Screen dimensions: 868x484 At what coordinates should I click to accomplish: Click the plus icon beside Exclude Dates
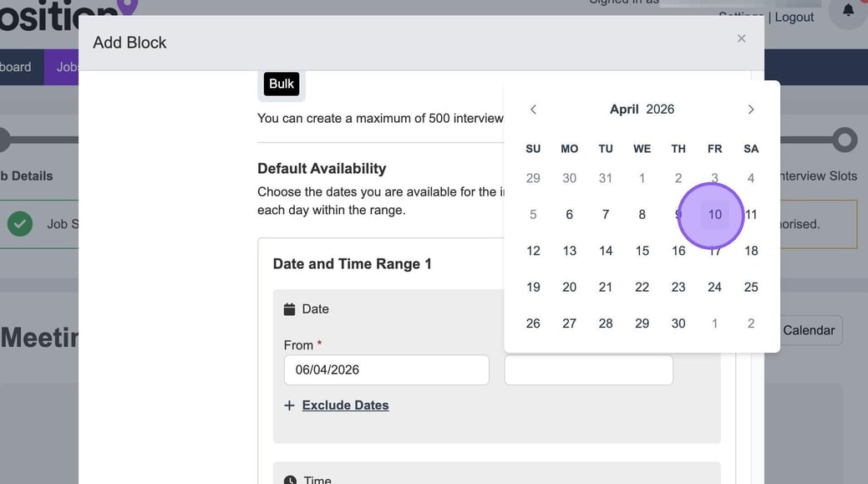pyautogui.click(x=289, y=405)
